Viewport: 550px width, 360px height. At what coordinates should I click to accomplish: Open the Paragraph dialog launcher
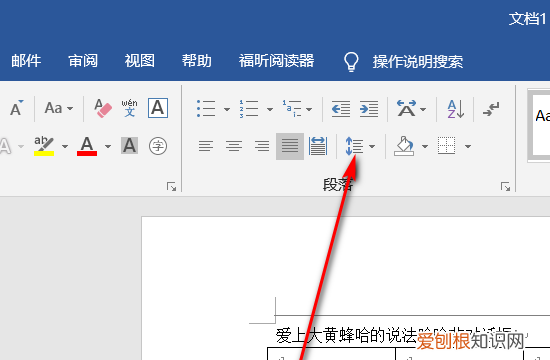coord(505,186)
